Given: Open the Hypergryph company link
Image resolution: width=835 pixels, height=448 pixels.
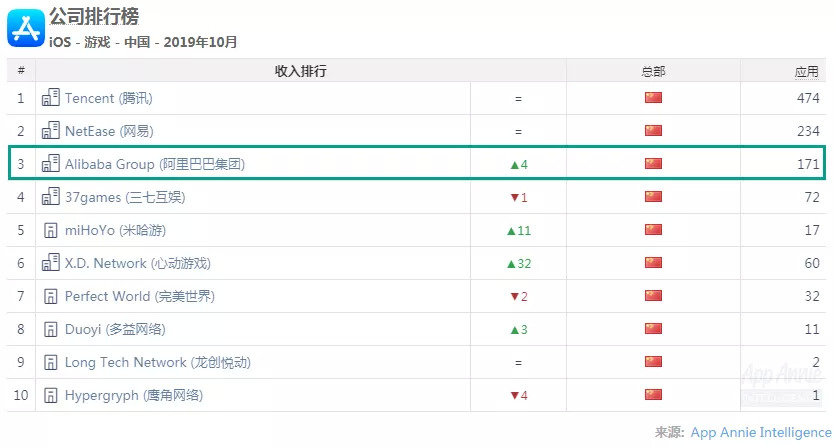Looking at the screenshot, I should pos(133,395).
